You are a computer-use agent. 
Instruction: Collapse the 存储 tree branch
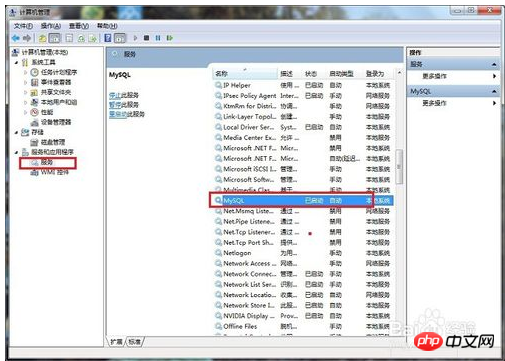pos(16,132)
